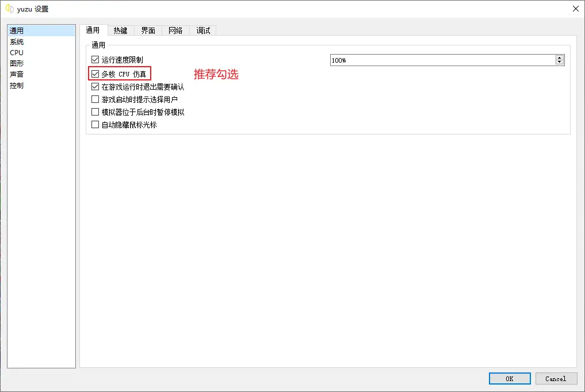Switch to the 调试 tab
Screen dimensions: 585x392
202,30
